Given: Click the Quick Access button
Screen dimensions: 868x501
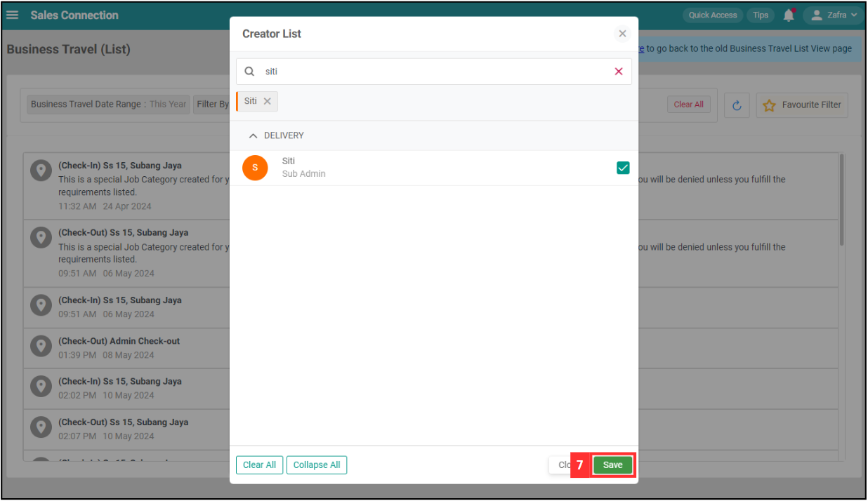Looking at the screenshot, I should click(x=713, y=15).
